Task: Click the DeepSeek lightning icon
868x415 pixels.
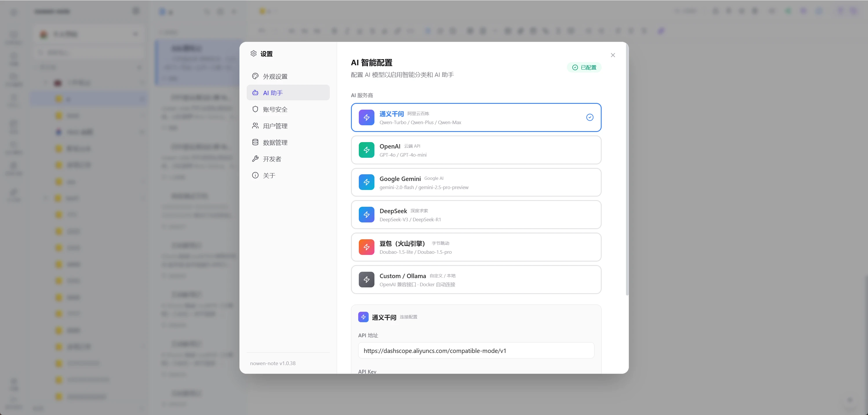Action: coord(366,215)
